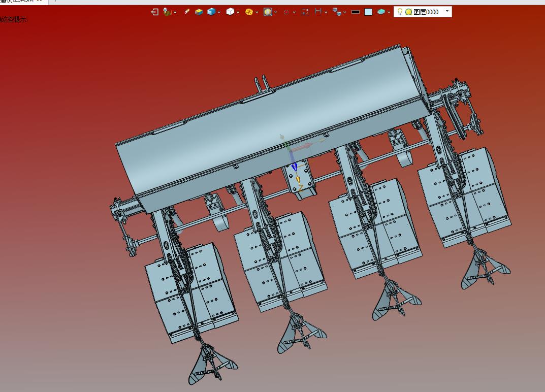Click the linked monitors window icon

point(337,12)
